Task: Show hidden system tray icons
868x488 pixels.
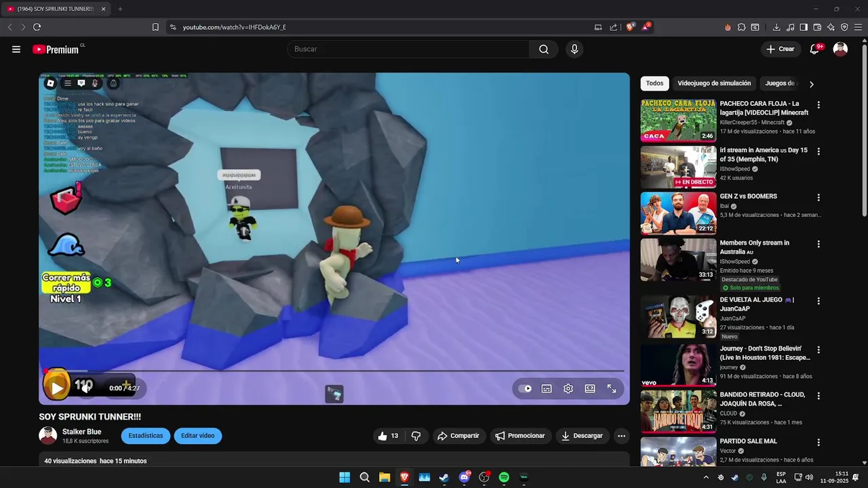Action: pos(706,477)
